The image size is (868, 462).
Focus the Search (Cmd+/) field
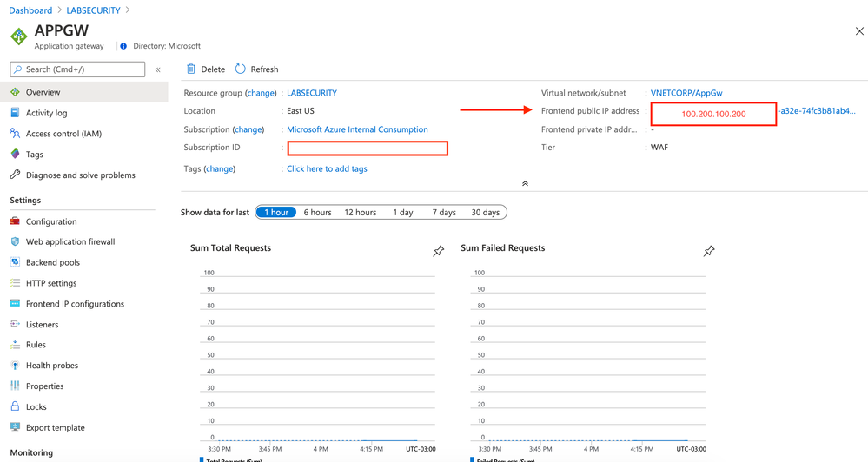pyautogui.click(x=77, y=69)
